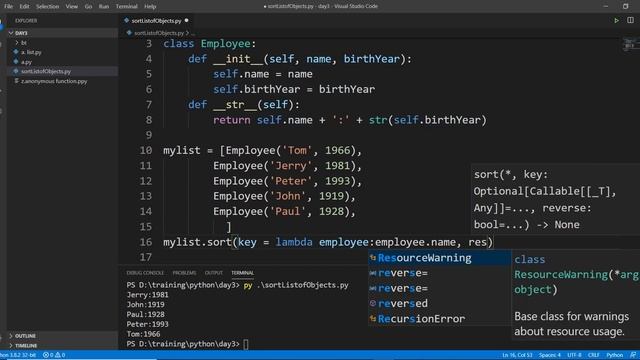Split the editor with the layout icon

pos(630,20)
